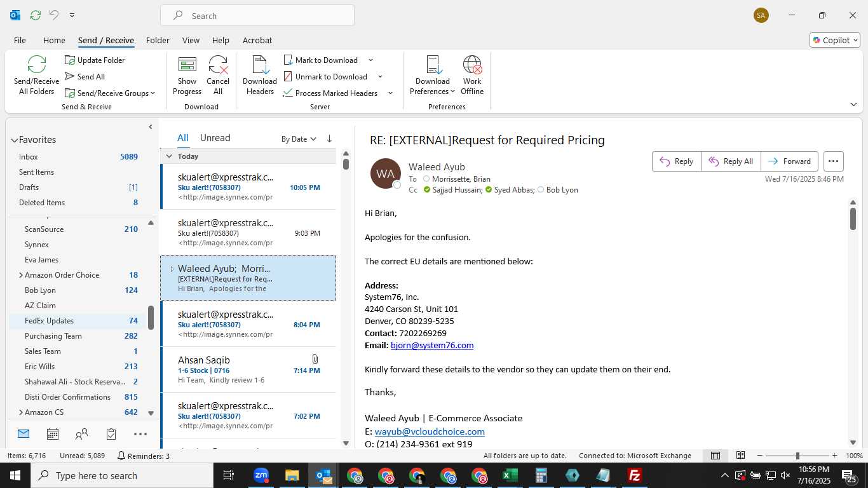The height and width of the screenshot is (488, 868).
Task: Open By Date sort dropdown
Action: [x=299, y=139]
